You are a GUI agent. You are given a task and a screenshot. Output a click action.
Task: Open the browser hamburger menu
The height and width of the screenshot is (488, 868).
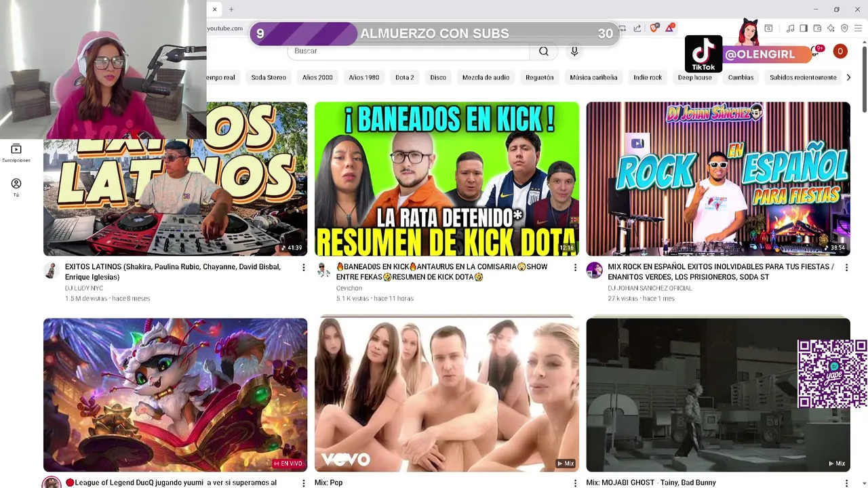(x=858, y=28)
